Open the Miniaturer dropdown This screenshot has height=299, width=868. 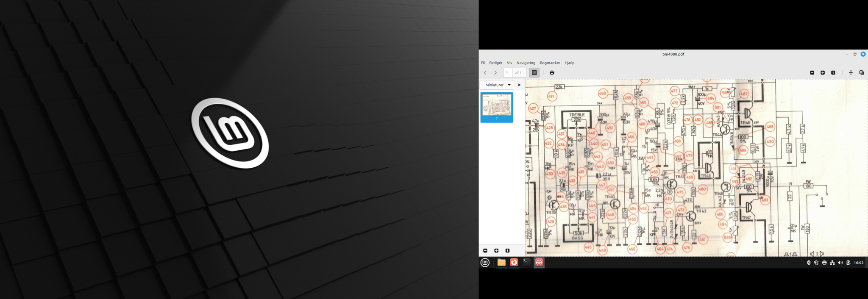(497, 85)
